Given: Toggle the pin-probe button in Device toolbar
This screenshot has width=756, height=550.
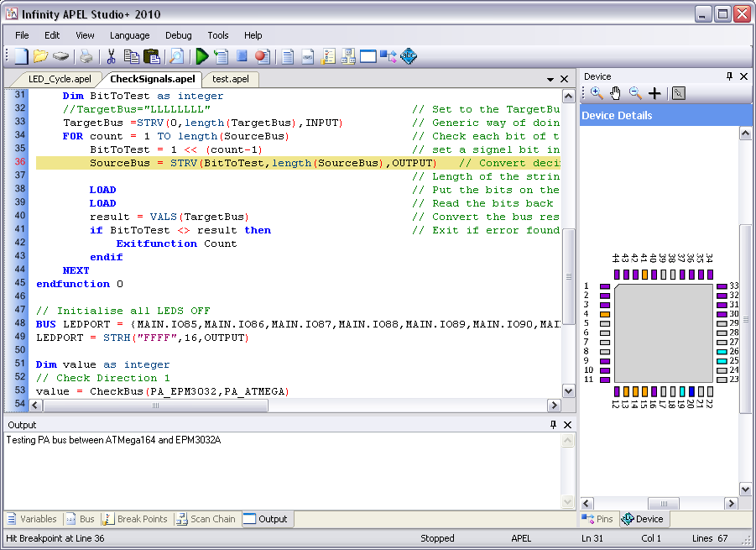Looking at the screenshot, I should (x=678, y=93).
